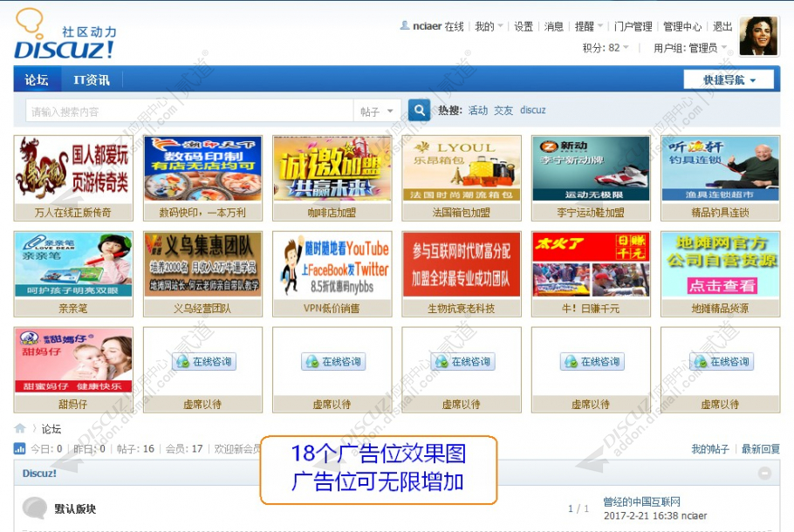Open 在线咨询 in the fourth ad slot of the bottom row
Screen dimensions: 794x532
coord(463,361)
